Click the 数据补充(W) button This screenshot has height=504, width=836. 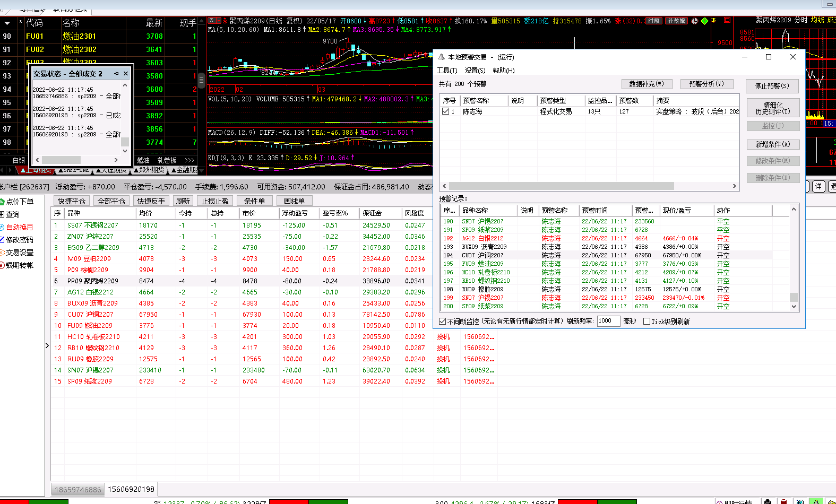pyautogui.click(x=647, y=84)
